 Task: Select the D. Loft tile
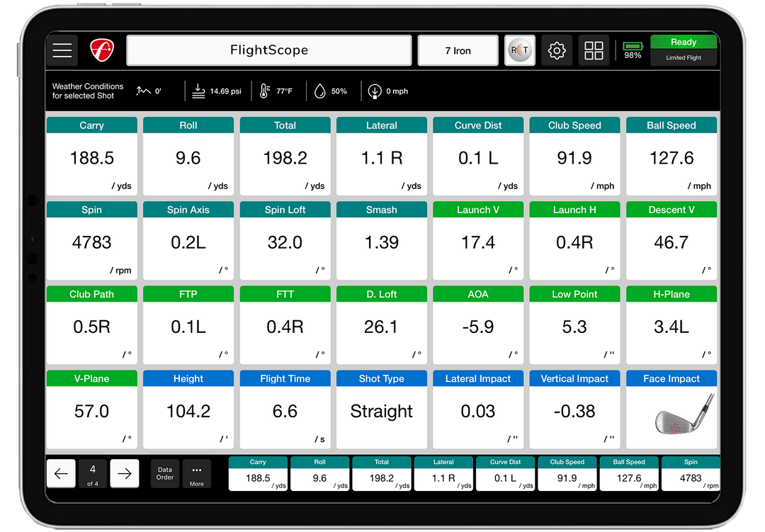point(382,325)
